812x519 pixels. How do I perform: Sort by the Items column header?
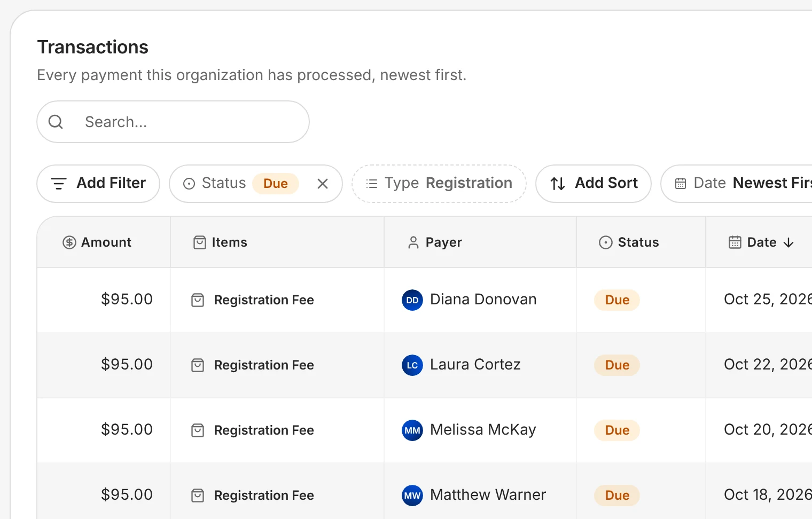pos(277,242)
